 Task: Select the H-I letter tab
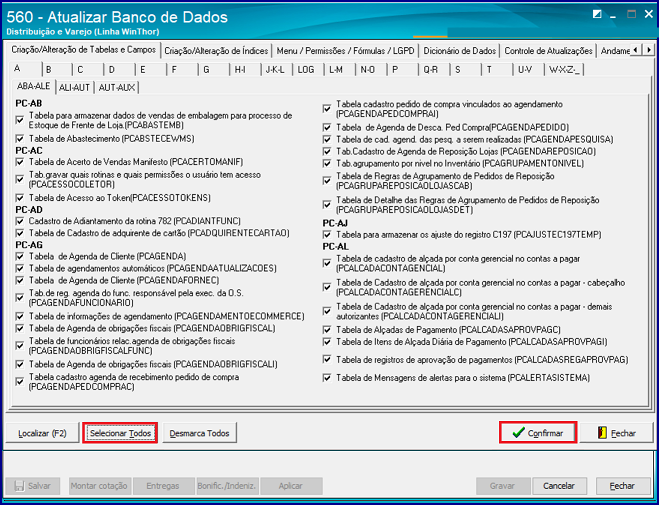[x=245, y=70]
